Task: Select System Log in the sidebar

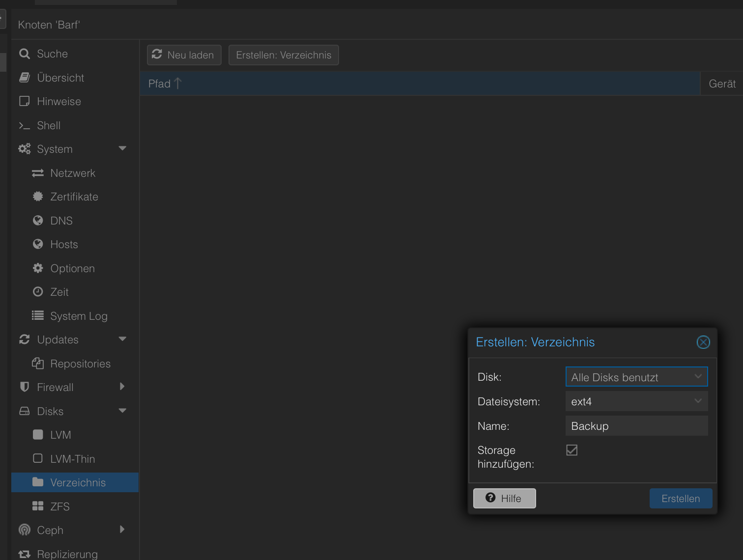Action: tap(75, 316)
